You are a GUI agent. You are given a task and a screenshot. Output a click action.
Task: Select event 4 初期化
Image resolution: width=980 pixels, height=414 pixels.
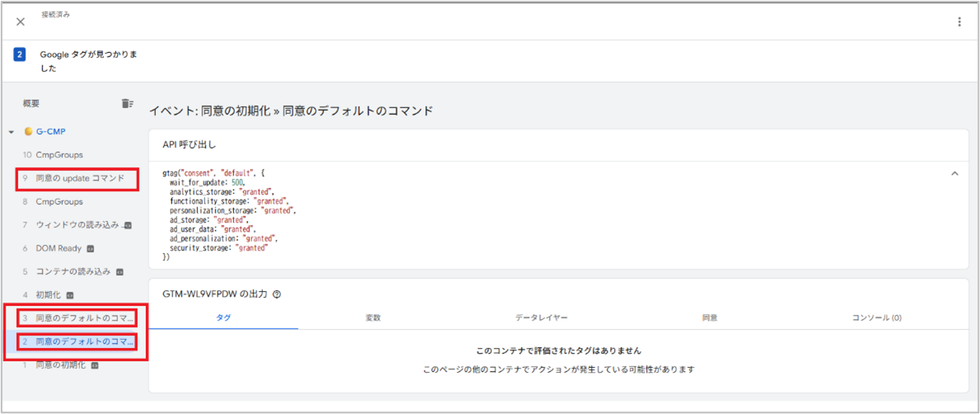tap(48, 294)
